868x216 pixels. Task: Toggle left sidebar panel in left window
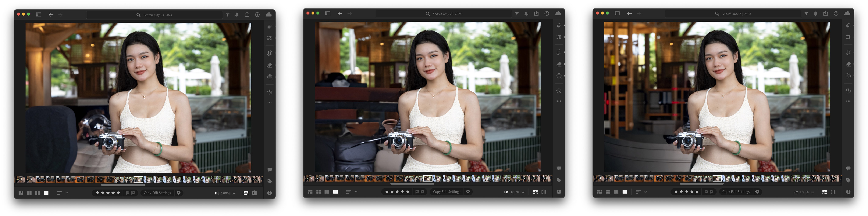(x=38, y=15)
